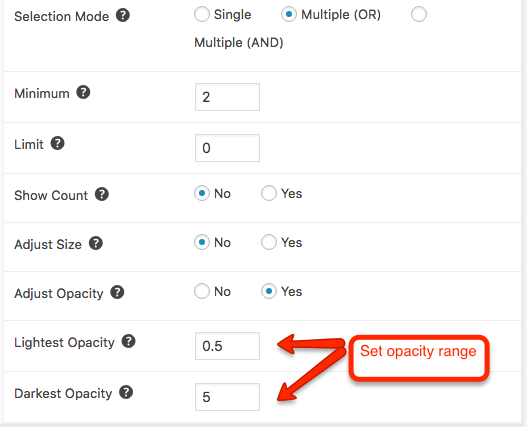Set Adjust Opacity to Yes

click(x=269, y=291)
